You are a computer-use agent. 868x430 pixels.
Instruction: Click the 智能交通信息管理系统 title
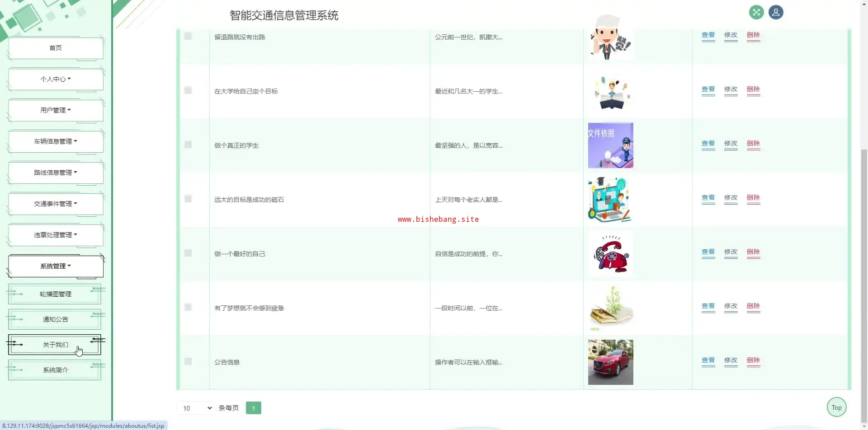click(284, 15)
